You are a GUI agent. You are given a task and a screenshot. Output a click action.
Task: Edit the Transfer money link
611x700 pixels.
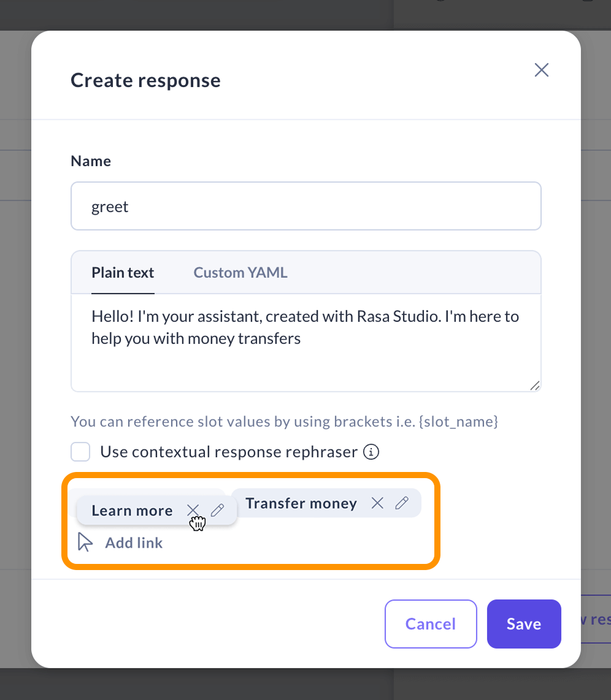coord(402,503)
